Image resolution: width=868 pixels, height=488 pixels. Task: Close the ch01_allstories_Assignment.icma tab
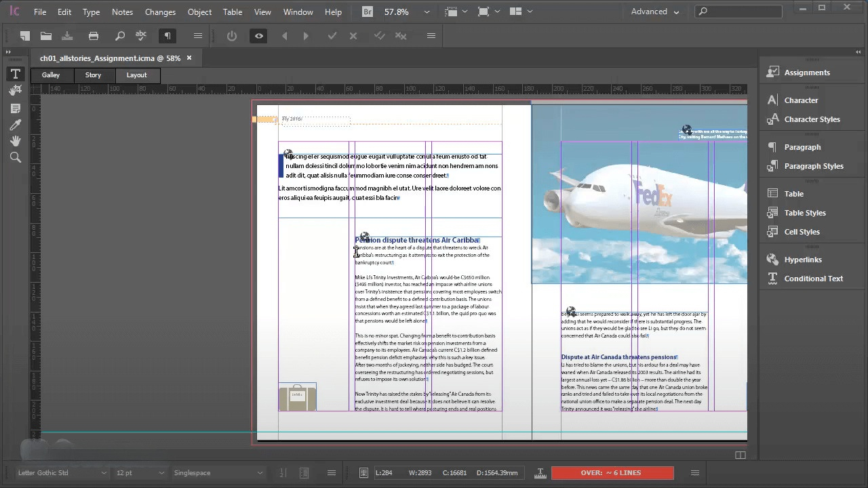[189, 58]
